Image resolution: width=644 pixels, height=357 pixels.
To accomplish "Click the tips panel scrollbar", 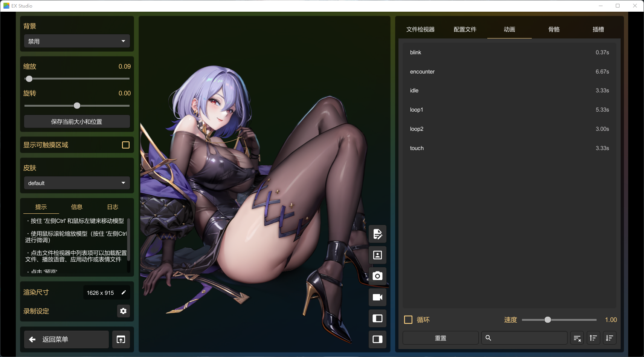I will click(128, 239).
